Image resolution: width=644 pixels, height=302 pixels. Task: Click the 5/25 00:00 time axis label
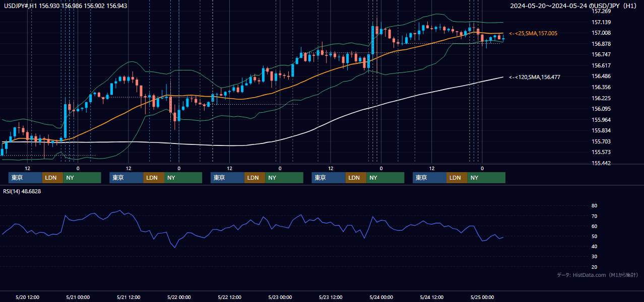(482, 297)
